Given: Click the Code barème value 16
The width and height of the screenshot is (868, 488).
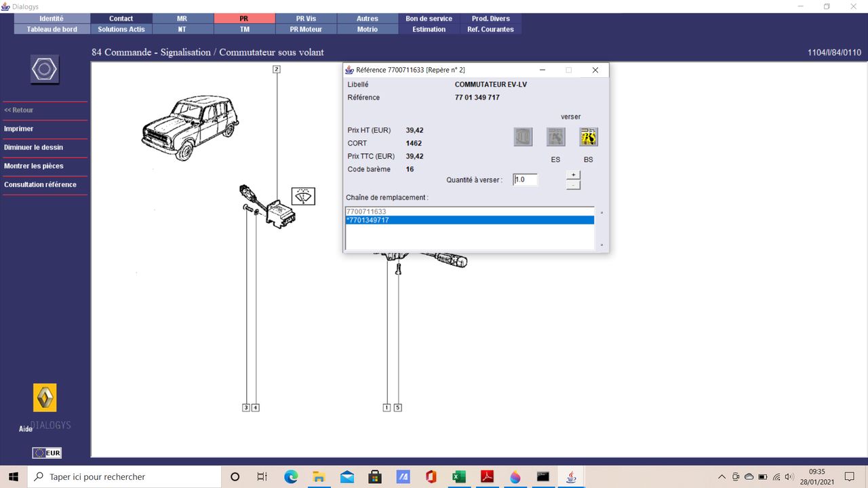Looking at the screenshot, I should pyautogui.click(x=410, y=169).
